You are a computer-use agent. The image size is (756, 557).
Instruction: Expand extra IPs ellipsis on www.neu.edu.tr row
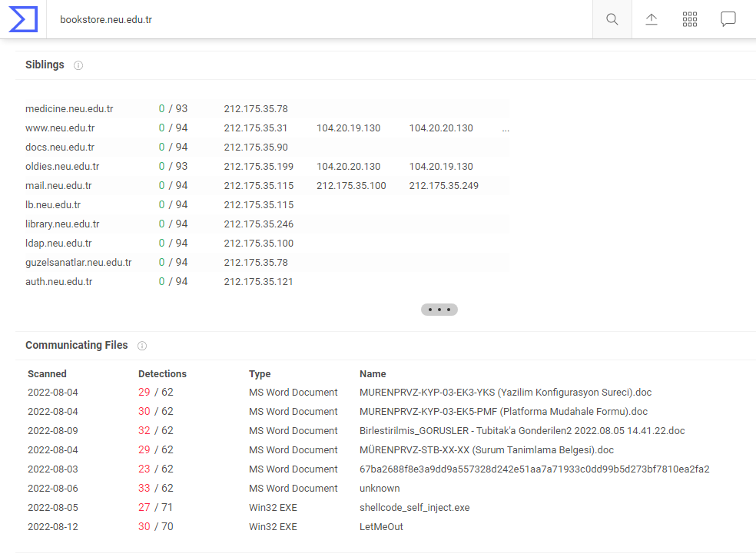pyautogui.click(x=506, y=129)
